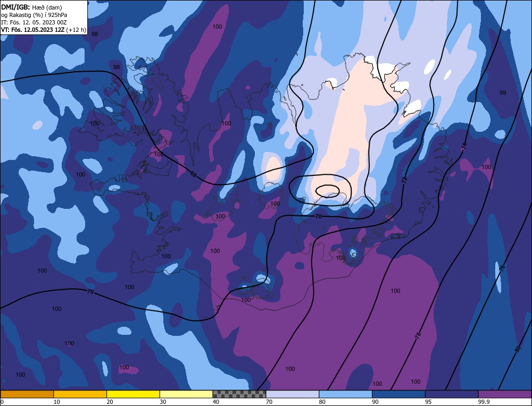Click the '68' height contour label

[x=193, y=174]
